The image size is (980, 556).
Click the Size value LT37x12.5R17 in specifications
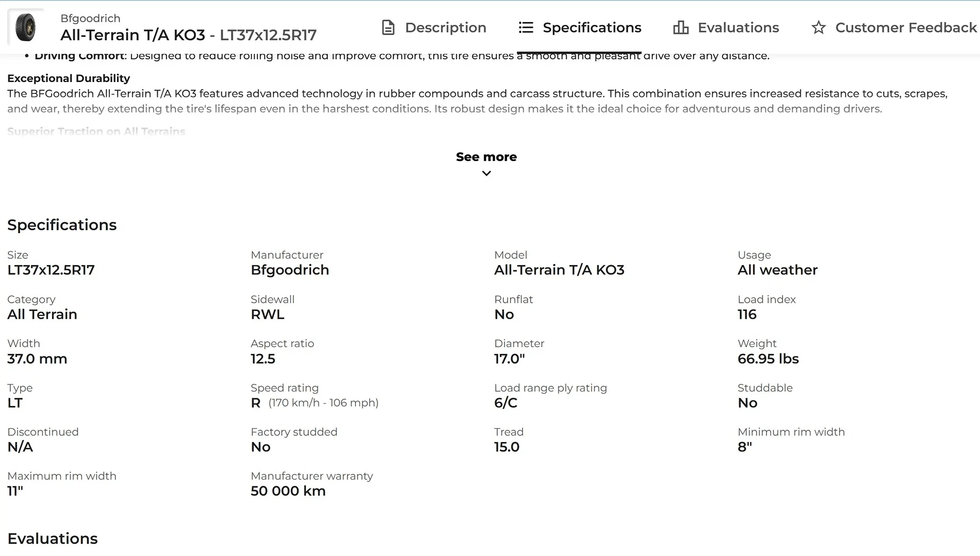(x=51, y=270)
